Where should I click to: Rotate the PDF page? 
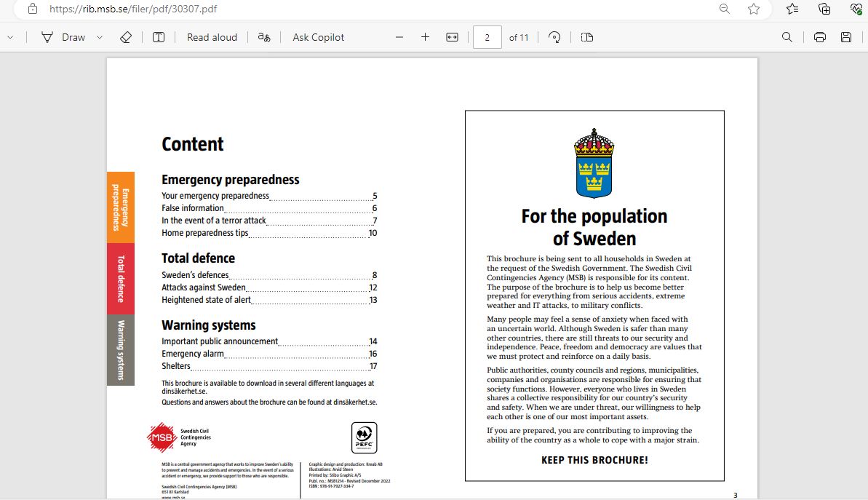point(554,37)
